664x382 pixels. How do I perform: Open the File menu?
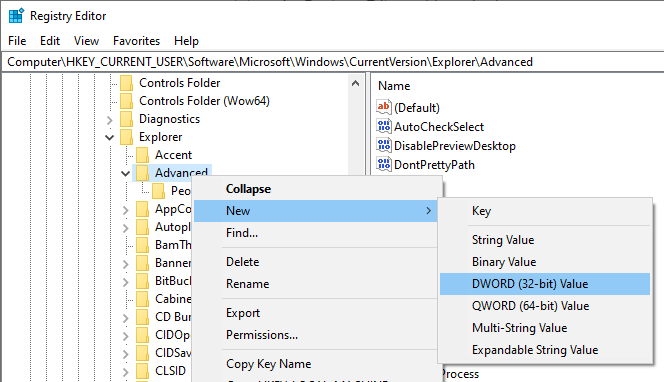(x=17, y=41)
